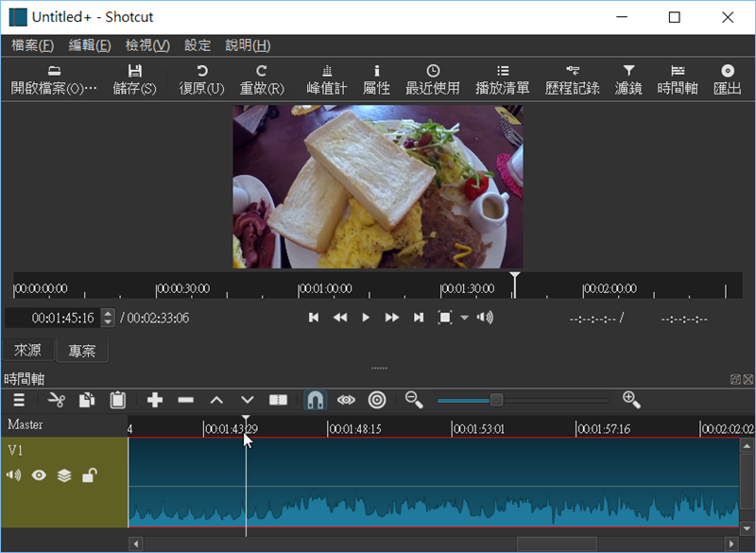This screenshot has width=756, height=553.
Task: Click the lift chevron-up icon in timeline
Action: 216,400
